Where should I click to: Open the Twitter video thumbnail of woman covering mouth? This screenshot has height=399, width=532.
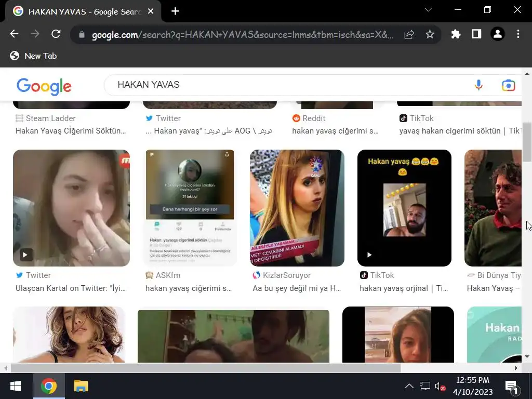[71, 208]
